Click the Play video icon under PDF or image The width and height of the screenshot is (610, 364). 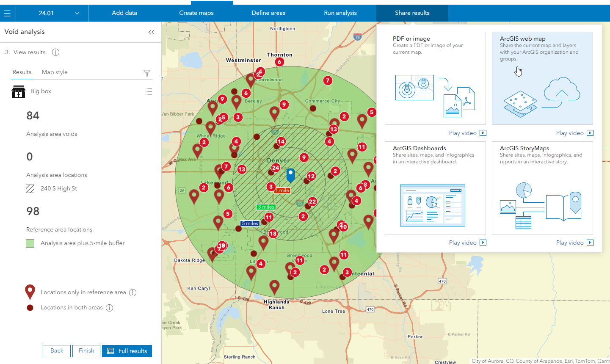[483, 132]
